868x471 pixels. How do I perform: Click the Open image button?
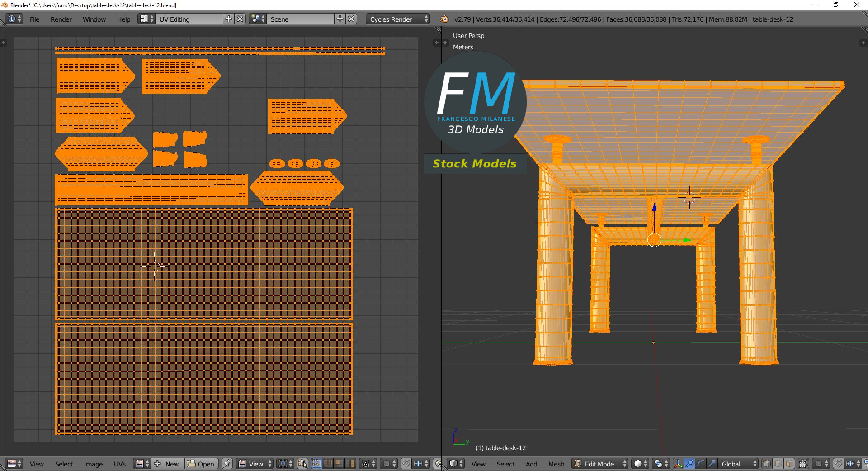202,464
